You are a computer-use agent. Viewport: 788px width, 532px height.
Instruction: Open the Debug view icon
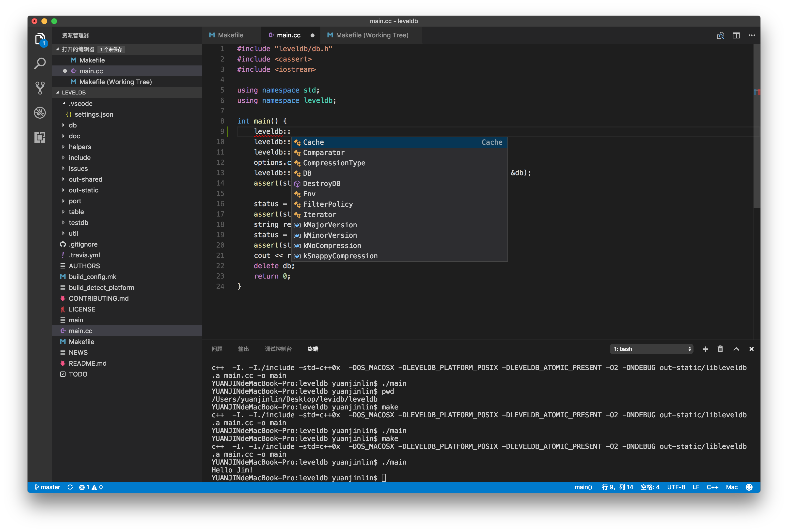coord(40,112)
